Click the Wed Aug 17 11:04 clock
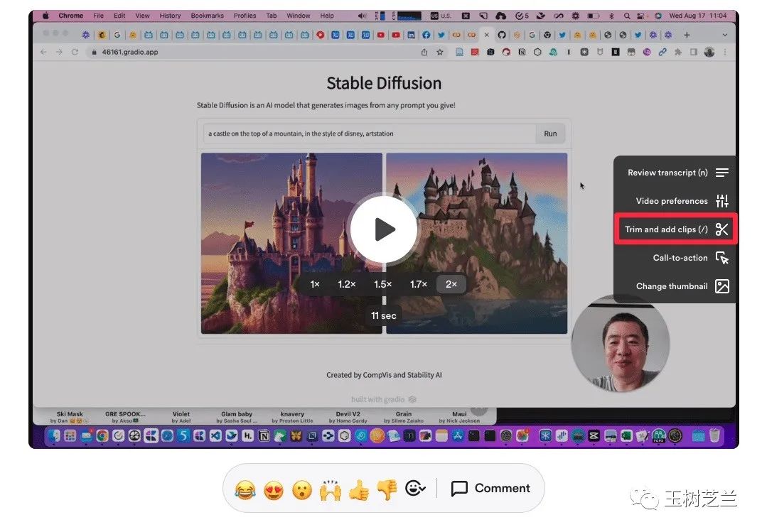The width and height of the screenshot is (762, 532). (698, 16)
